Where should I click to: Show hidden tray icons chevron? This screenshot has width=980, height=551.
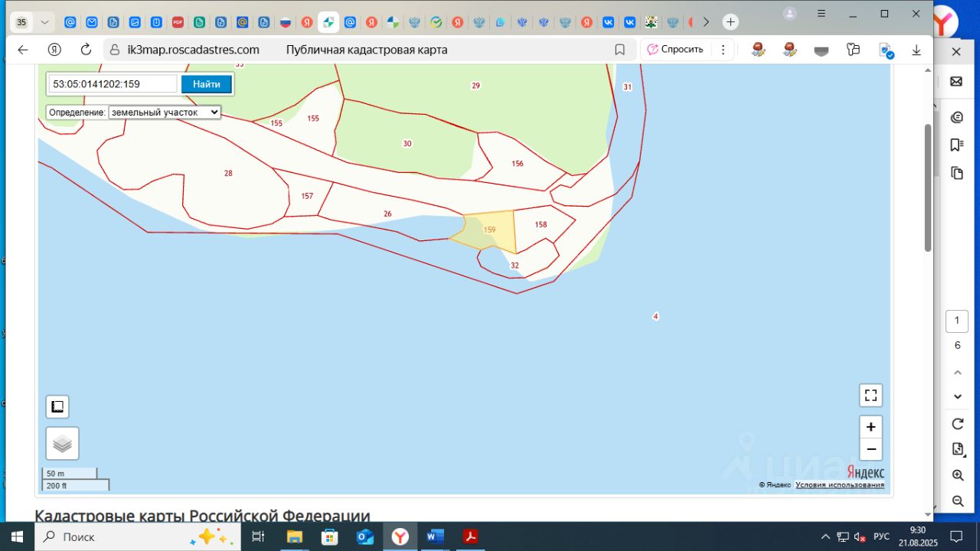coord(825,536)
